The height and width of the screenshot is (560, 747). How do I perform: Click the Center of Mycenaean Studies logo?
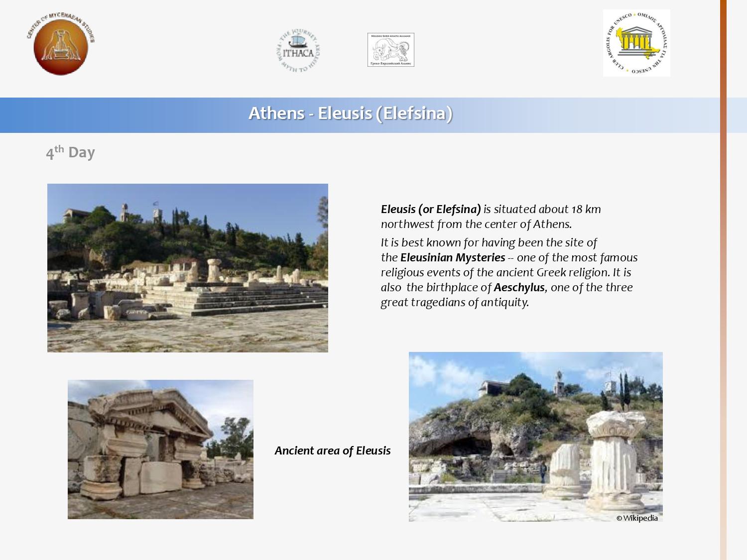click(x=61, y=45)
